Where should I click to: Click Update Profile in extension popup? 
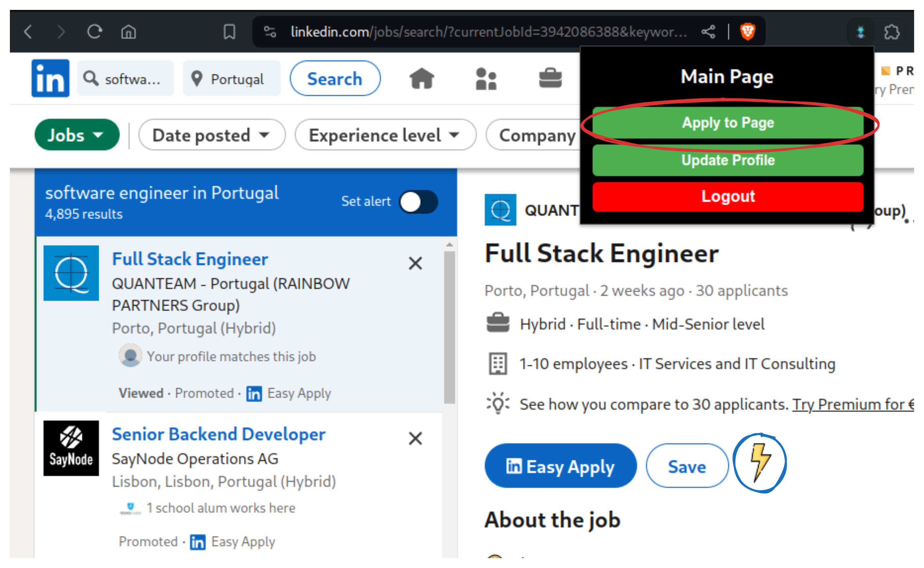tap(728, 160)
